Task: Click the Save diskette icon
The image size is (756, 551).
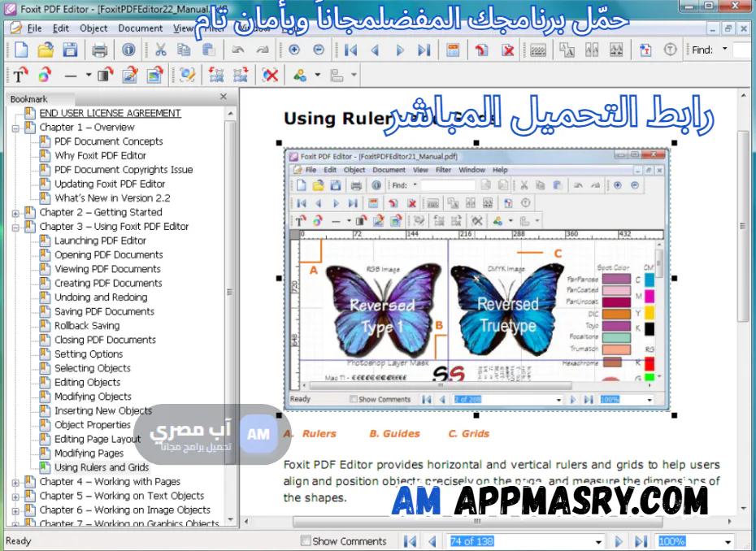Action: pyautogui.click(x=71, y=50)
